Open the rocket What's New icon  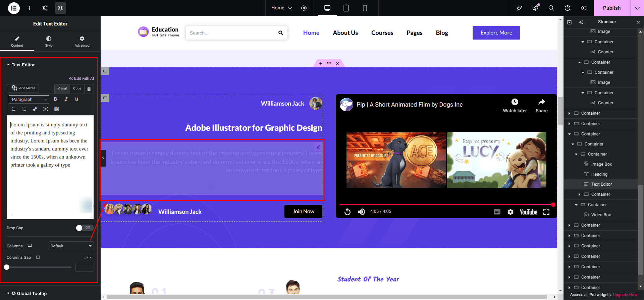pos(519,8)
